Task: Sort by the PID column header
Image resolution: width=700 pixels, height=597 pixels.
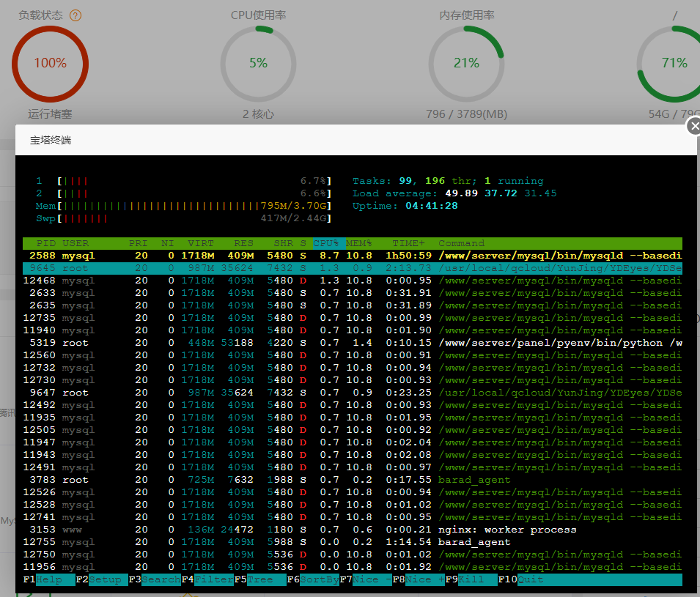Action: pos(46,243)
